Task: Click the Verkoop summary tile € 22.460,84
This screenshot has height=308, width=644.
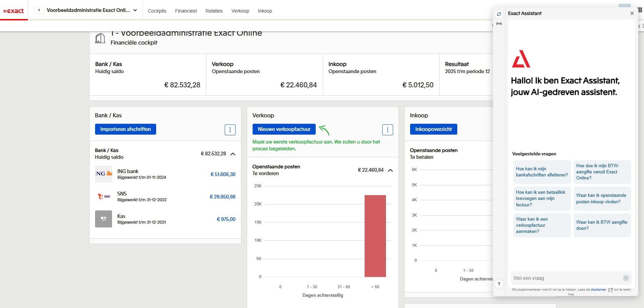Action: (x=264, y=74)
